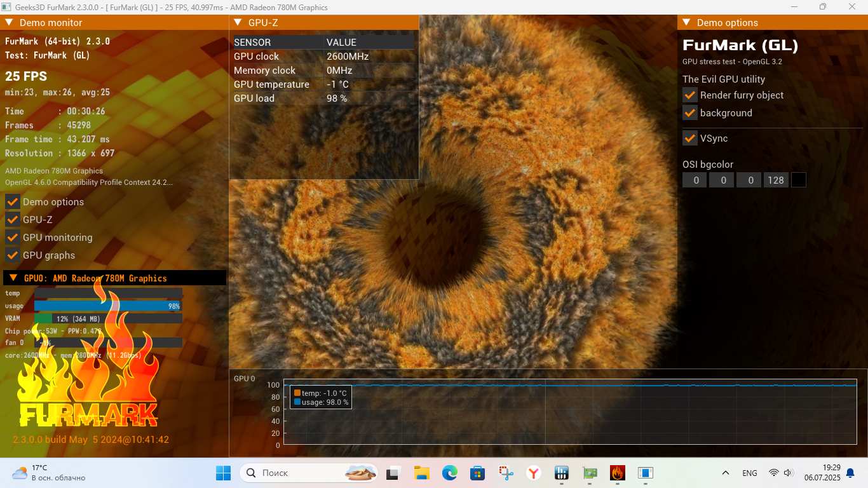The image size is (868, 488).
Task: Open the Windows Start menu
Action: 224,473
